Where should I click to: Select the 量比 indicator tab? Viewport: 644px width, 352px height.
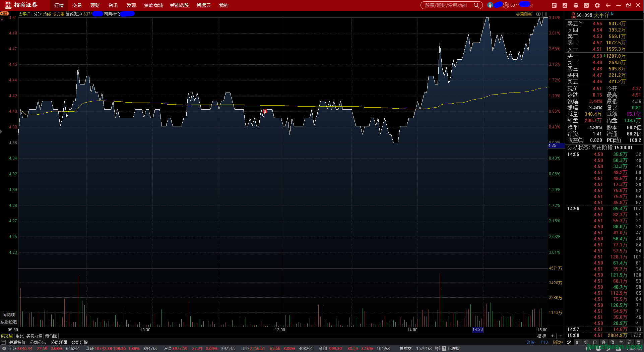coord(20,336)
